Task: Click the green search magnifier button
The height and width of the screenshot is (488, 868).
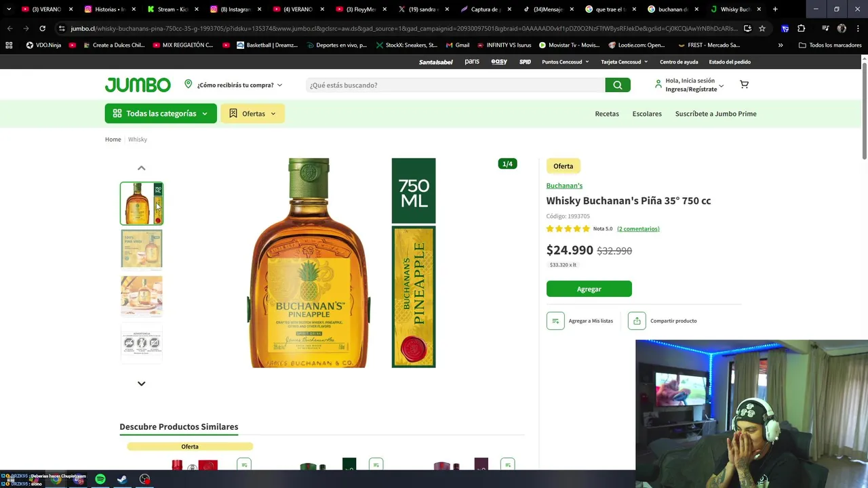Action: click(x=618, y=85)
